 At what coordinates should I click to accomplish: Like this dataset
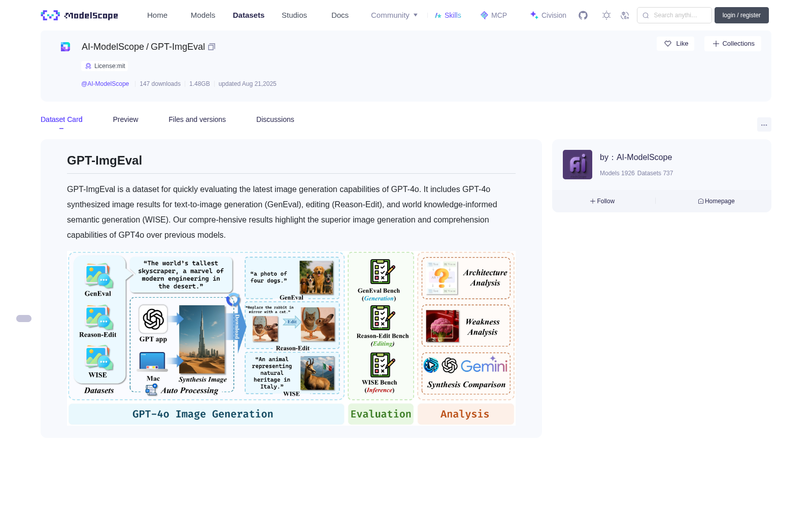tap(675, 44)
